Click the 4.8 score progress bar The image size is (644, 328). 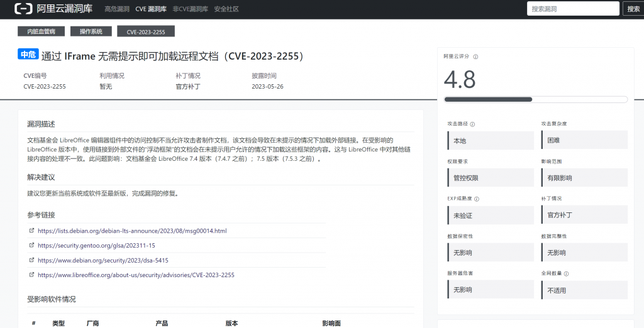point(536,99)
